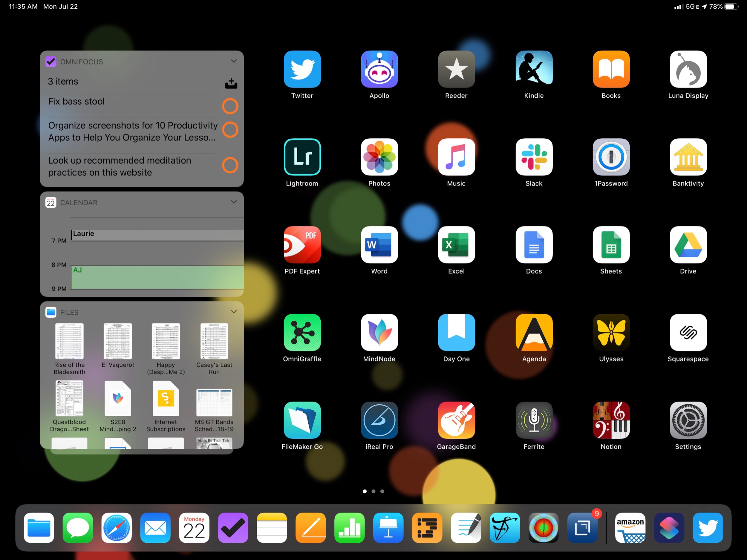Open Google Sheets app
The height and width of the screenshot is (560, 747).
[x=611, y=245]
